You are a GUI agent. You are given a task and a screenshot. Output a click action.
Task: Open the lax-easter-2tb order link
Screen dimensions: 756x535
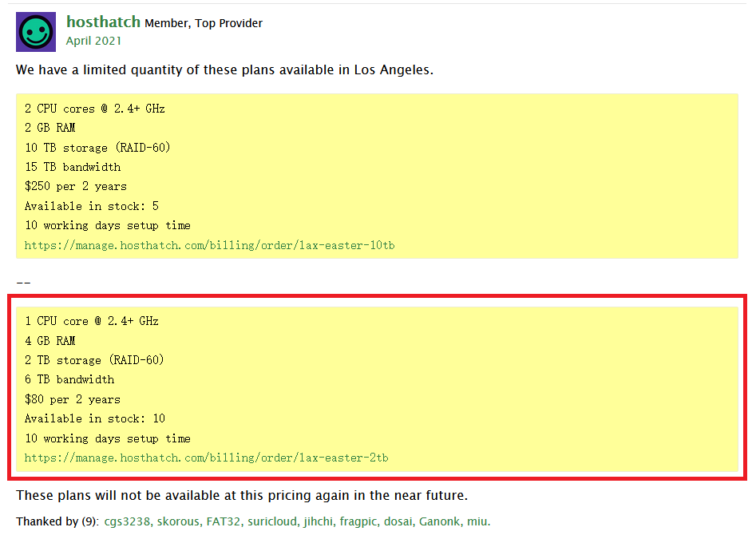(x=206, y=458)
